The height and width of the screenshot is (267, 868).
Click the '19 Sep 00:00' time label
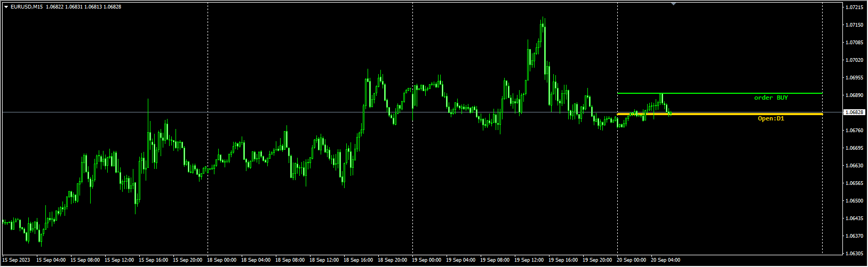click(x=426, y=261)
